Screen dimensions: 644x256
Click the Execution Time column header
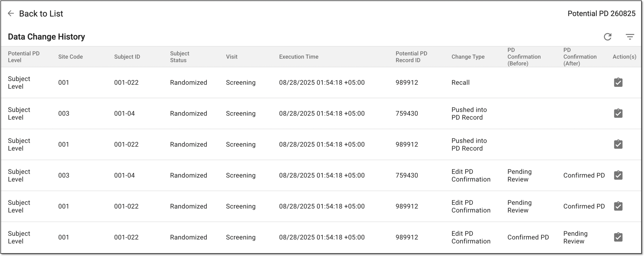299,57
